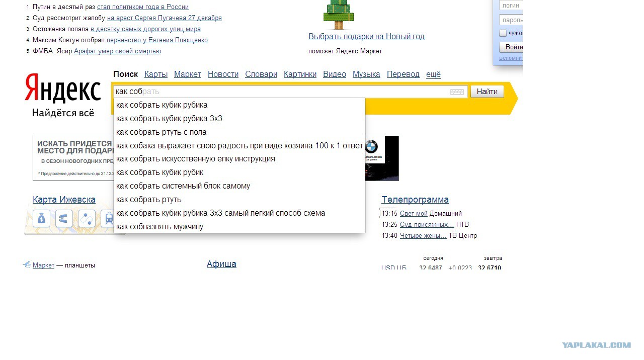Open the Новости tab
The width and height of the screenshot is (644, 360).
[x=223, y=74]
